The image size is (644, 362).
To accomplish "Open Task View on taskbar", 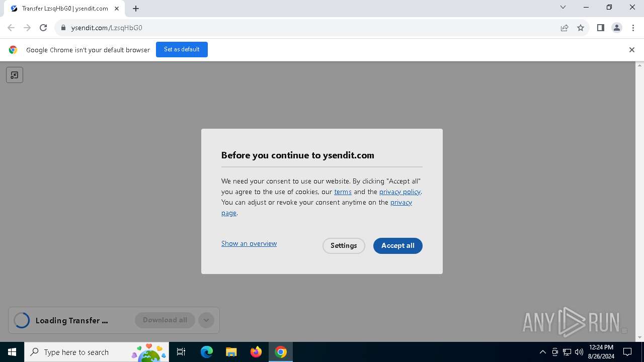I will (182, 352).
